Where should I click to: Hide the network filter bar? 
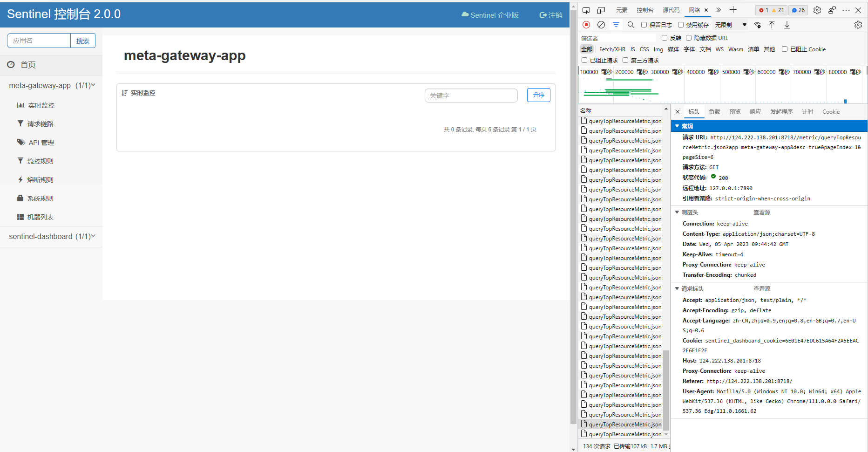click(x=616, y=25)
